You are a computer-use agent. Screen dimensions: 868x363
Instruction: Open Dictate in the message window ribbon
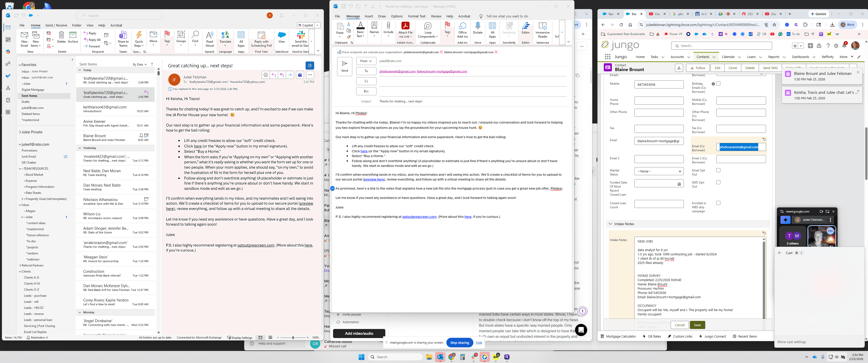(x=477, y=28)
